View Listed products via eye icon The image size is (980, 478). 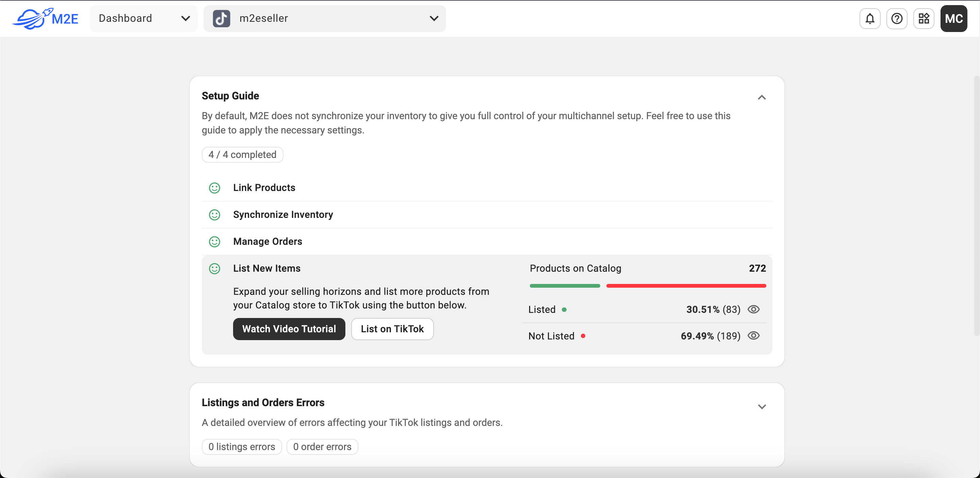pos(753,309)
